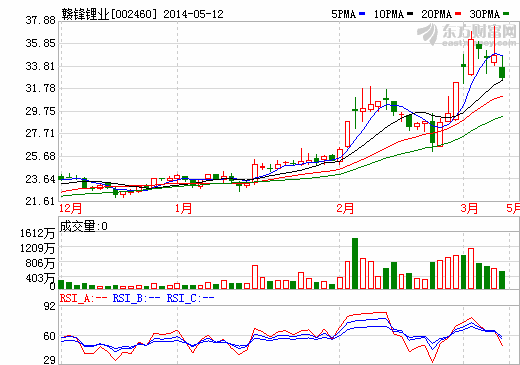Image resolution: width=520 pixels, height=365 pixels.
Task: Click RSI axis label 60
Action: coord(50,336)
